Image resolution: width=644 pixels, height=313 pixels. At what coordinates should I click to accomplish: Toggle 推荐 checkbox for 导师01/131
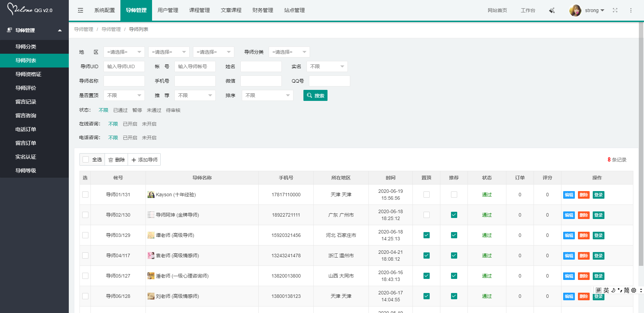tap(454, 195)
